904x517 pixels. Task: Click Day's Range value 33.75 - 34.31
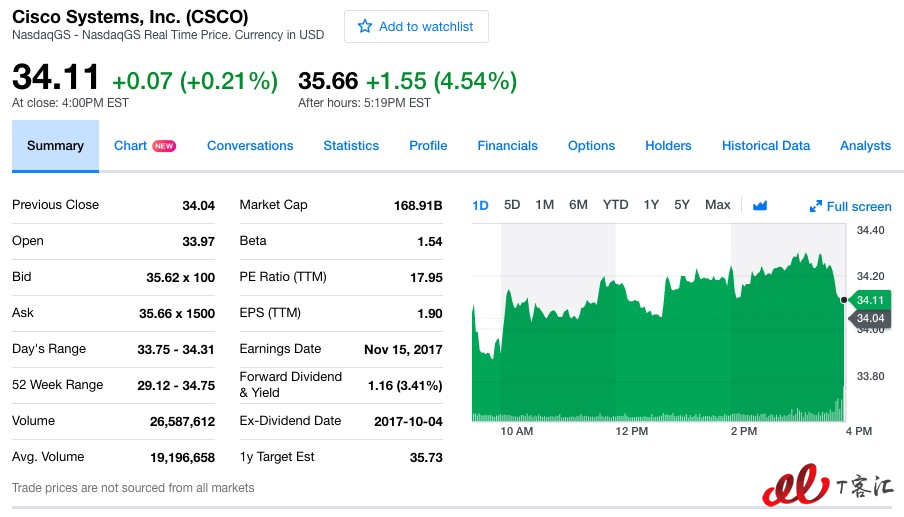(x=176, y=349)
